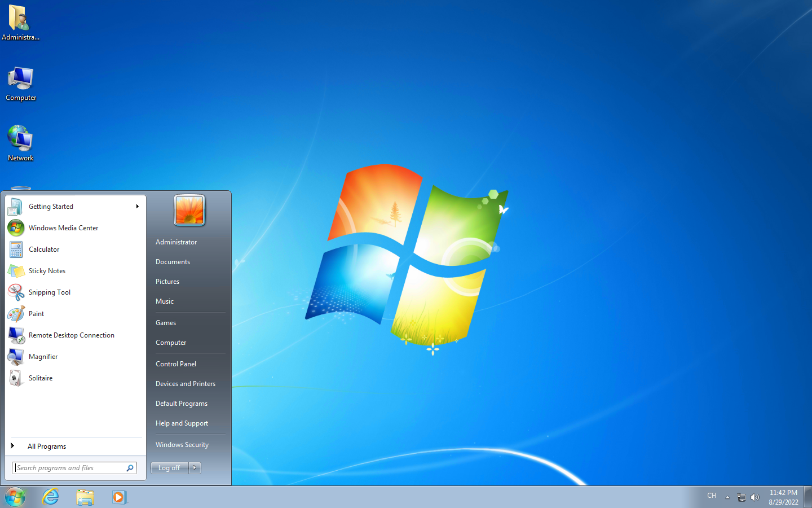812x508 pixels.
Task: Click the search magnifying glass icon
Action: click(x=130, y=468)
